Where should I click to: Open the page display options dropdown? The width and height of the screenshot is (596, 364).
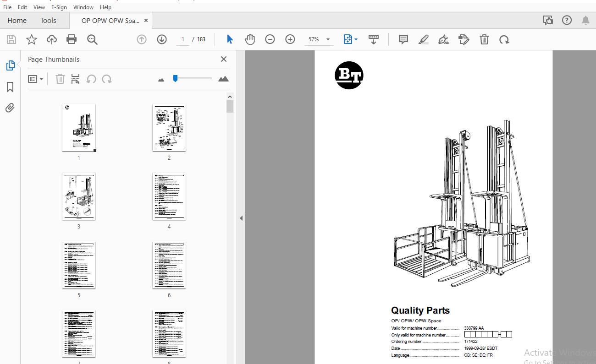click(350, 39)
